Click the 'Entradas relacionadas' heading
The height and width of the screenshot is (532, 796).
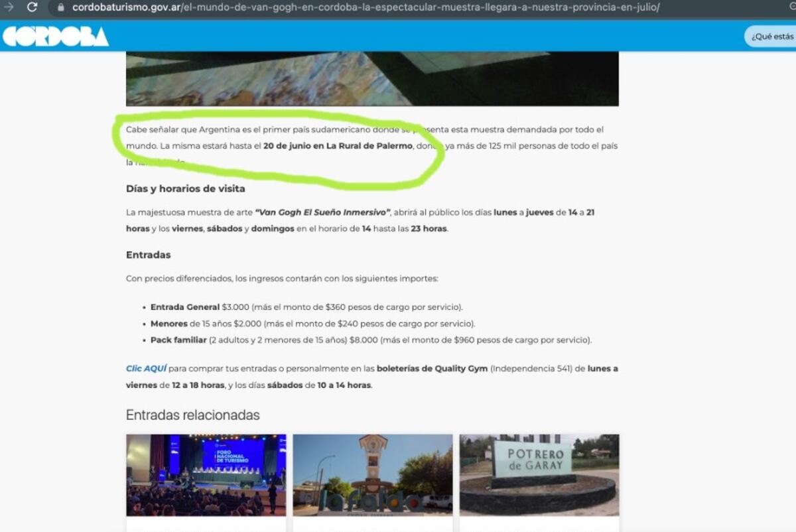(x=193, y=415)
